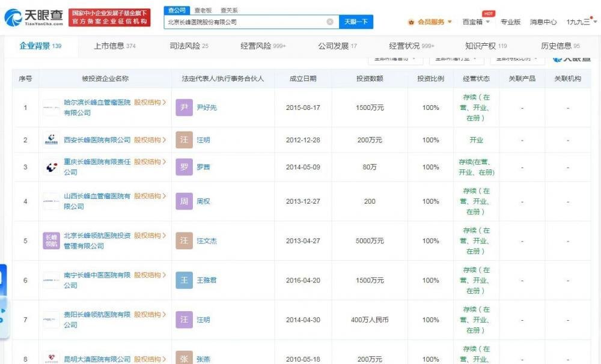The width and height of the screenshot is (601, 364).
Task: Clear the search box with the X icon
Action: 330,22
